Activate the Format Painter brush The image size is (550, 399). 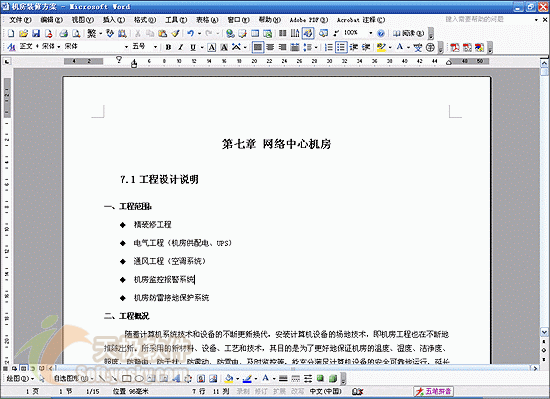175,33
